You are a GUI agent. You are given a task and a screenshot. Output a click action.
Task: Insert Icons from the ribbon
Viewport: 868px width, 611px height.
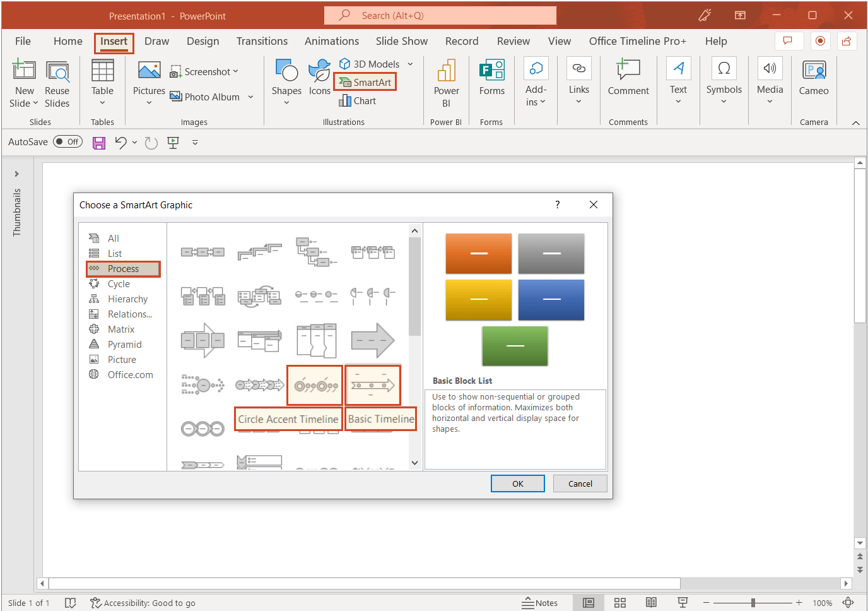click(319, 79)
